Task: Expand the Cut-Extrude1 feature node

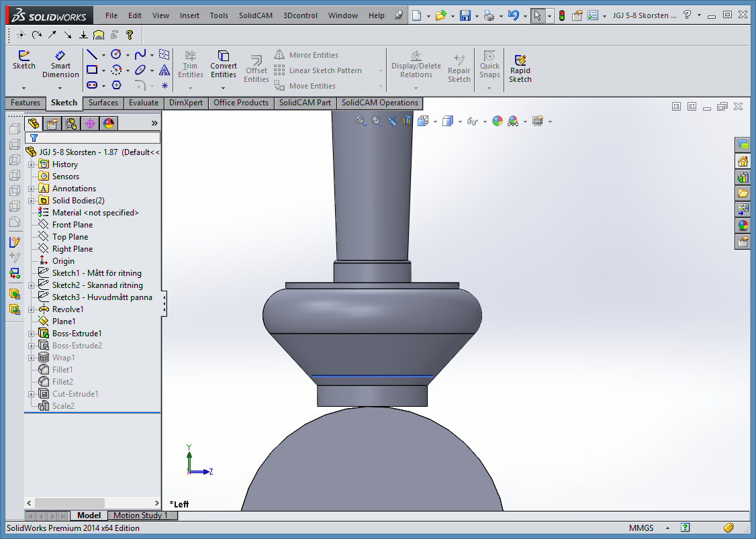Action: point(32,394)
